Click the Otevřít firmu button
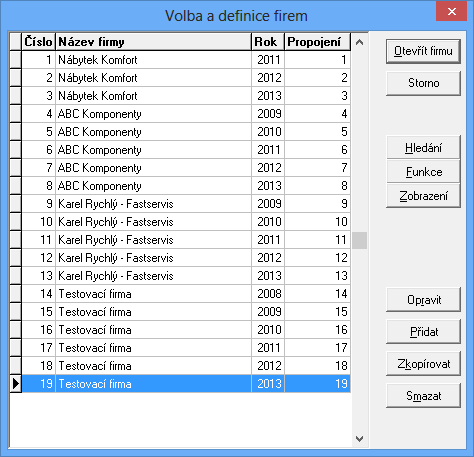474x457 pixels. tap(423, 51)
